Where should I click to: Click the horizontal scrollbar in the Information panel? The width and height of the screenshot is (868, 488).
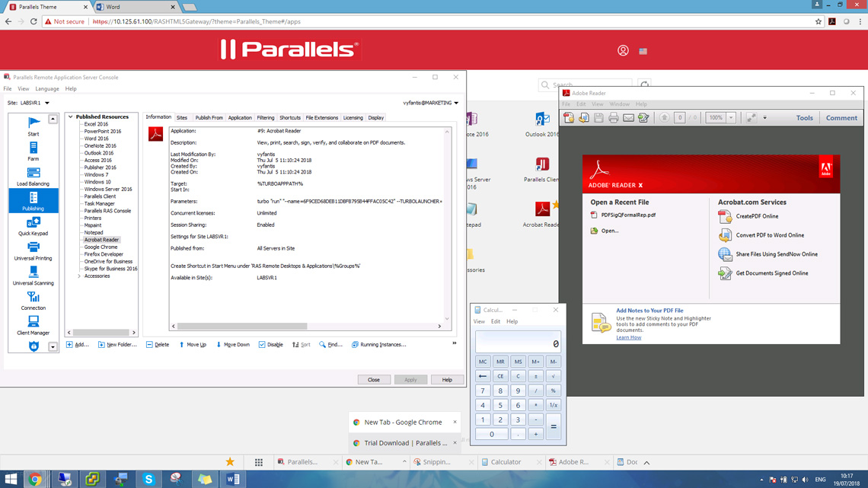point(242,326)
